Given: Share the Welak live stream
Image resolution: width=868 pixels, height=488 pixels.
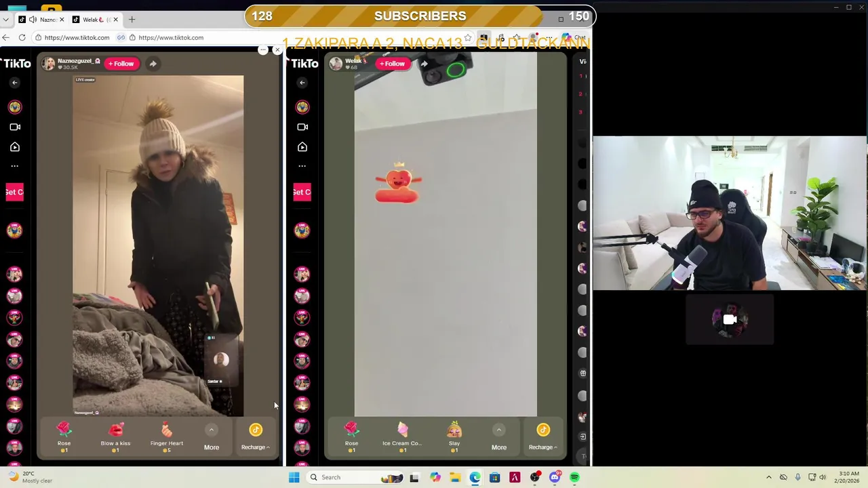Looking at the screenshot, I should click(x=424, y=64).
